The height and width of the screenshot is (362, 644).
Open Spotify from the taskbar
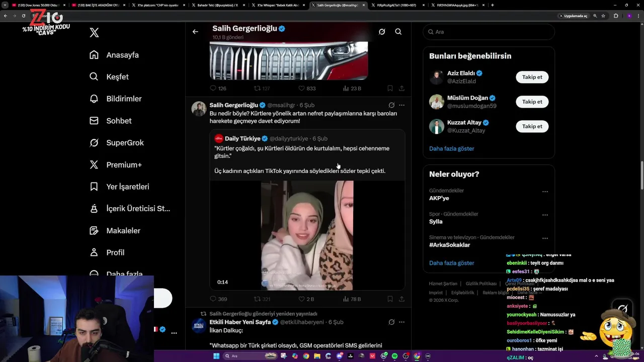pyautogui.click(x=394, y=356)
